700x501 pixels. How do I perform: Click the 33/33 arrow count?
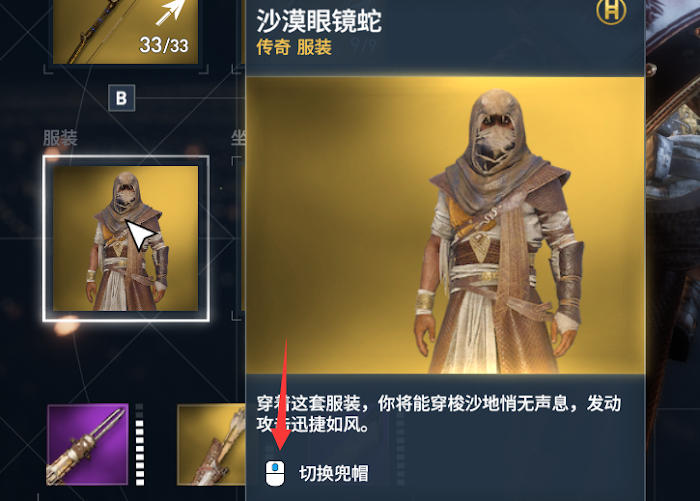[163, 45]
